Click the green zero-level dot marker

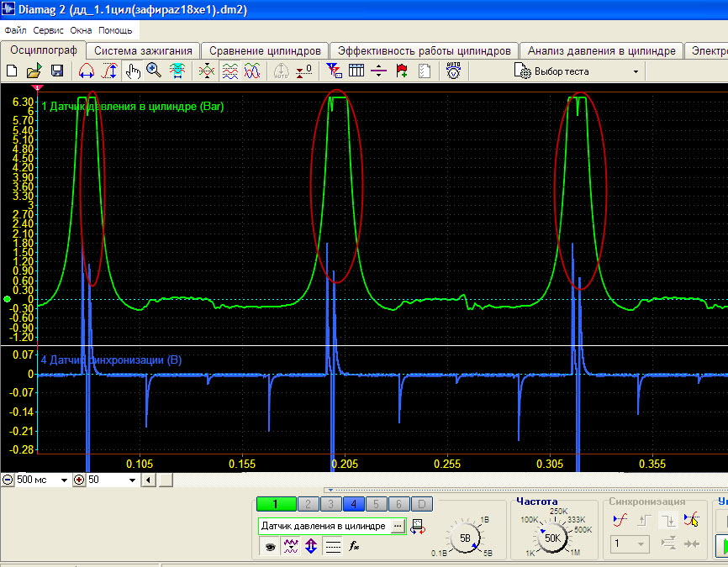(x=7, y=299)
